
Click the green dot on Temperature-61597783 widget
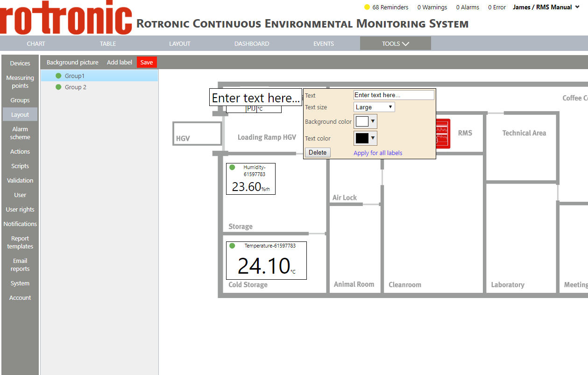coord(232,246)
